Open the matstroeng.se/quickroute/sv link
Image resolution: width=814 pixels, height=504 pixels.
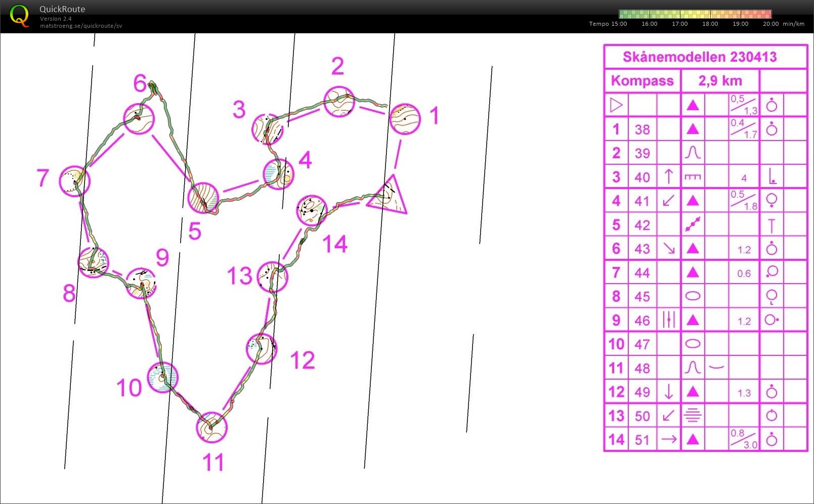point(81,26)
